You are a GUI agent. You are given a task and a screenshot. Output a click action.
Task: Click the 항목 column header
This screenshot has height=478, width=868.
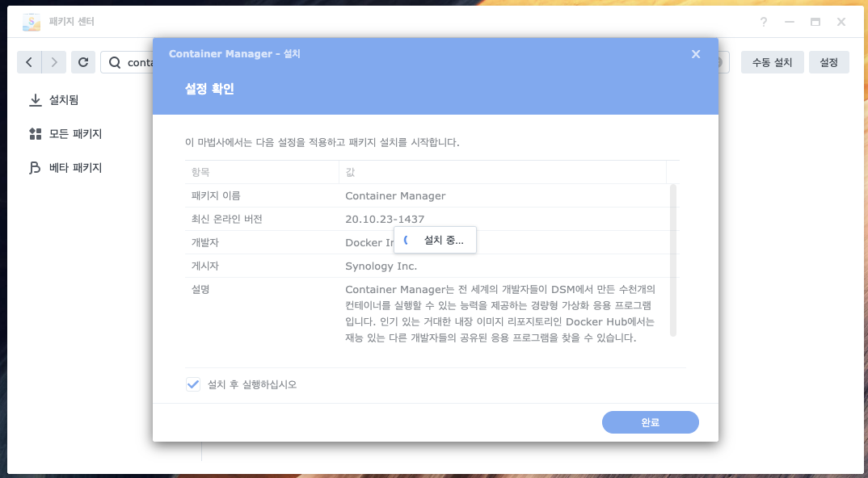pyautogui.click(x=263, y=172)
